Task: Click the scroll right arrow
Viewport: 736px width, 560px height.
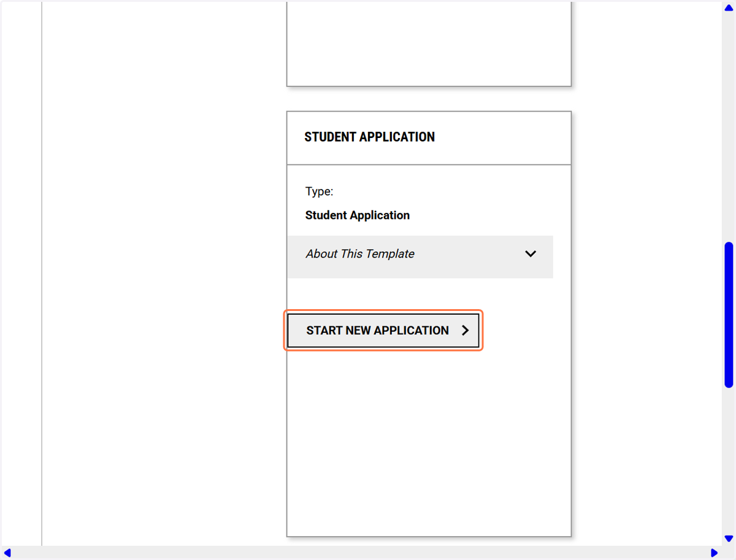Action: [x=714, y=553]
